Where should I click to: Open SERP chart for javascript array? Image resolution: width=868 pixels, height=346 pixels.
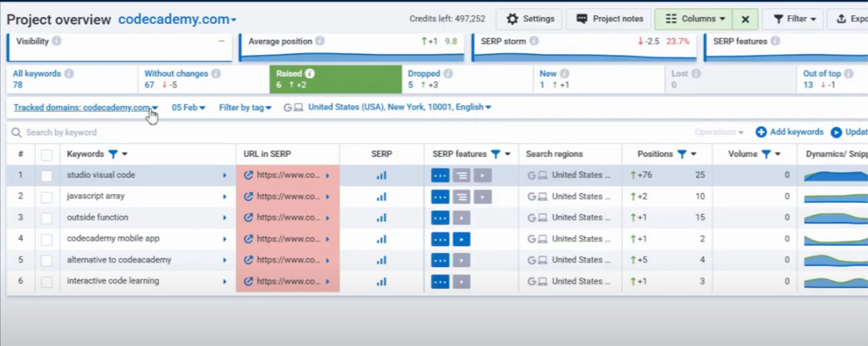(382, 196)
